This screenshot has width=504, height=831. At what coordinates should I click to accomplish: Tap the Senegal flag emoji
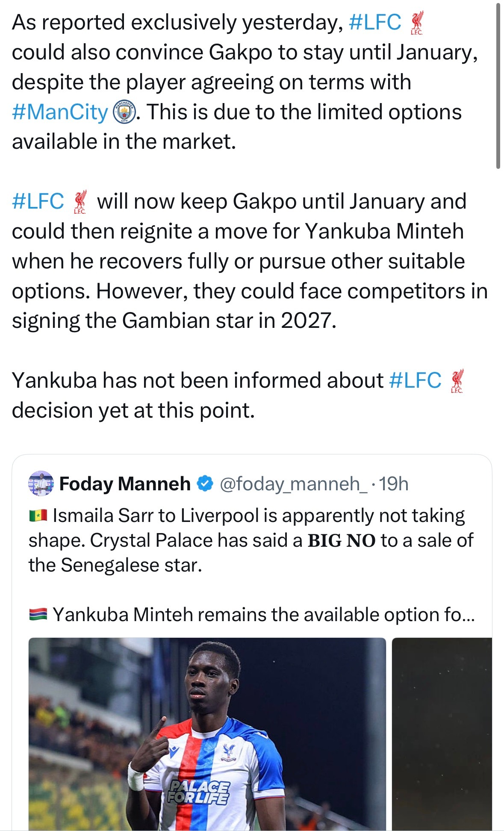click(x=38, y=516)
